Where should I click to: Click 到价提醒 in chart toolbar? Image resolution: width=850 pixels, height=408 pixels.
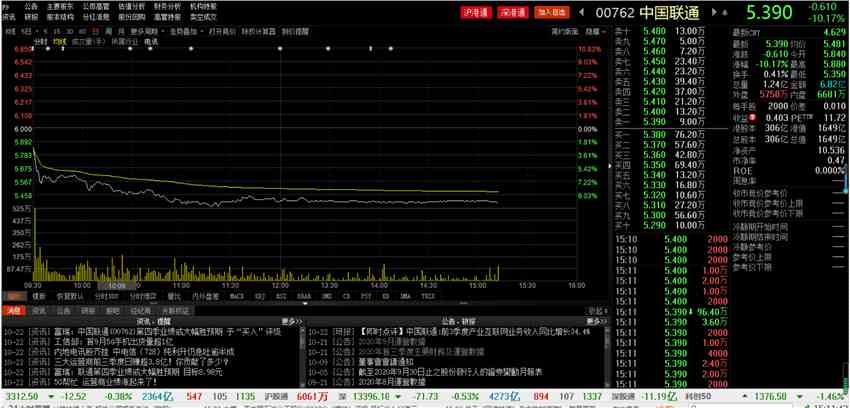pyautogui.click(x=295, y=31)
